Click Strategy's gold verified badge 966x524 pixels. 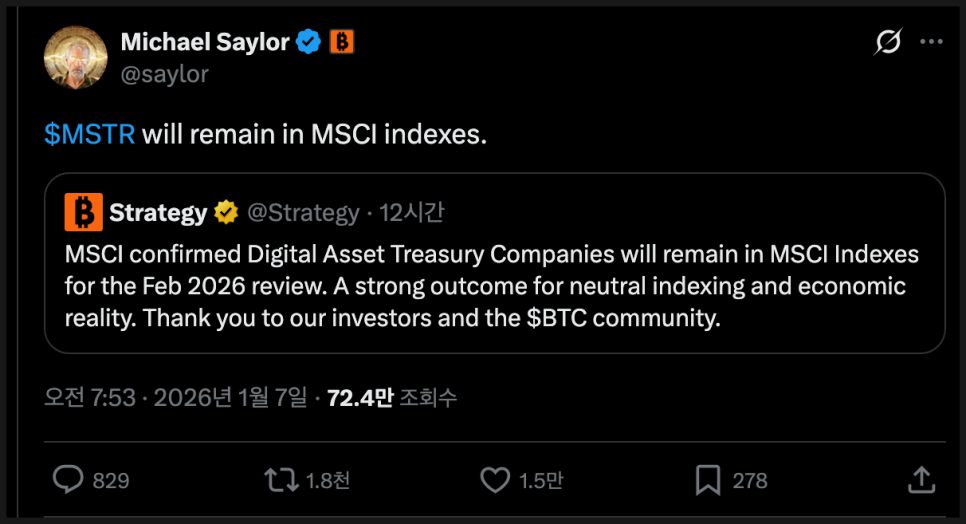tap(226, 212)
